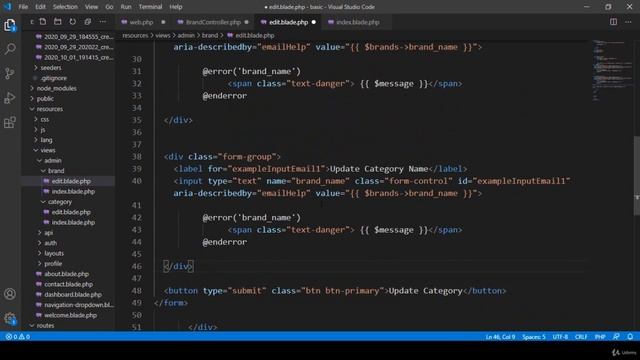Split the editor to the right
Viewport: 640px width, 360px height.
tap(613, 22)
